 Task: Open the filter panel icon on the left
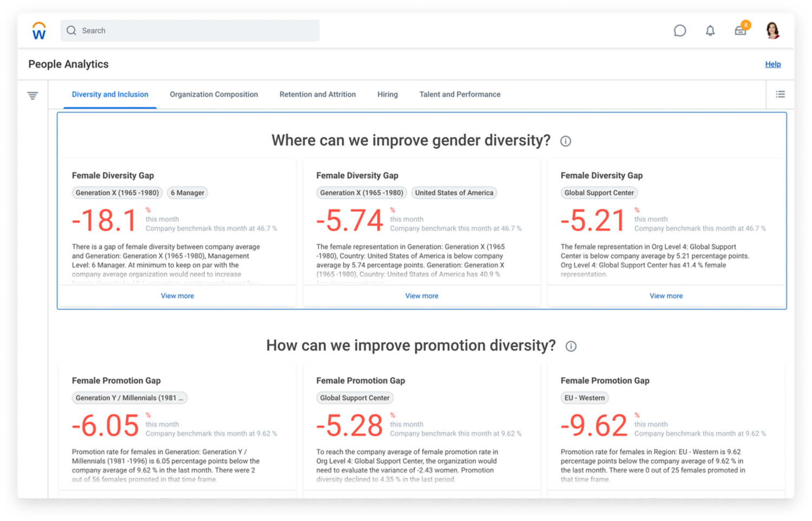(x=32, y=95)
